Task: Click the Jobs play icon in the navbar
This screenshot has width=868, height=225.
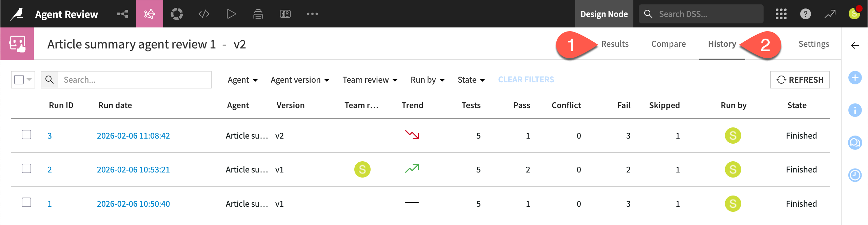Action: 231,14
